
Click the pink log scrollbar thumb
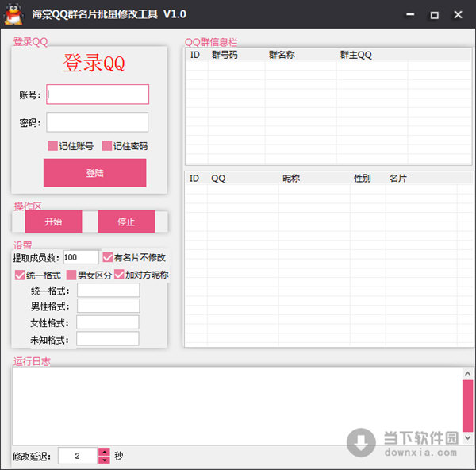pyautogui.click(x=467, y=406)
